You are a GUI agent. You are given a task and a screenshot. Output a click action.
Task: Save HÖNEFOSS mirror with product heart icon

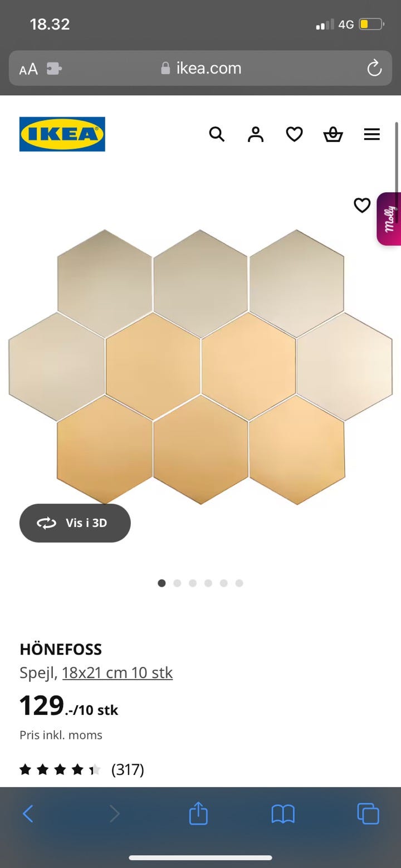362,206
